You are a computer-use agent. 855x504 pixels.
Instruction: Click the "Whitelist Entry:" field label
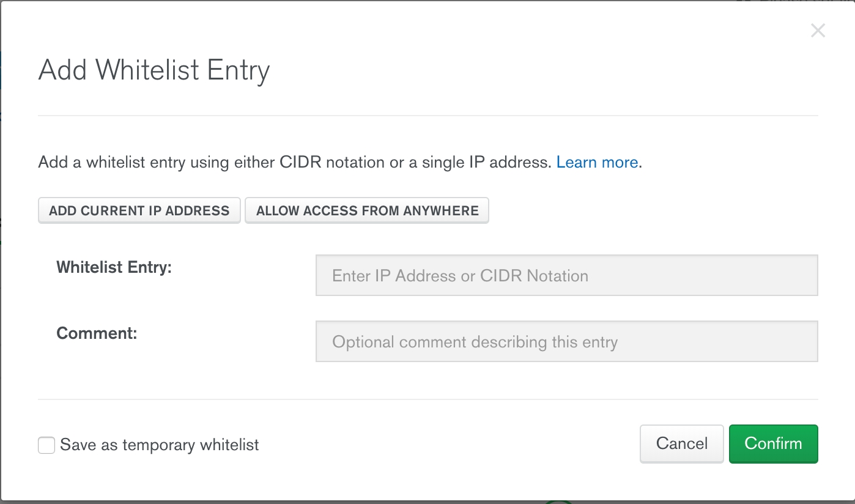[x=114, y=267]
